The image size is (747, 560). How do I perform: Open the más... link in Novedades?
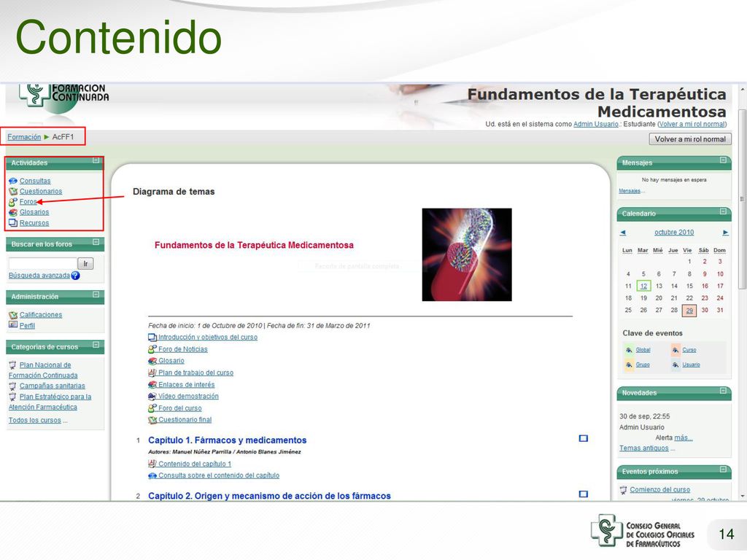(684, 437)
